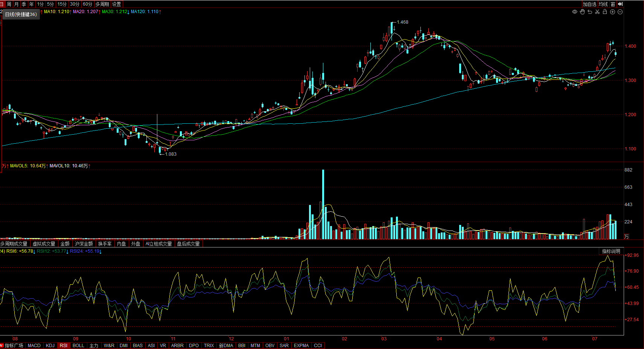Image resolution: width=644 pixels, height=349 pixels.
Task: Switch indicator to DMI
Action: coord(123,346)
